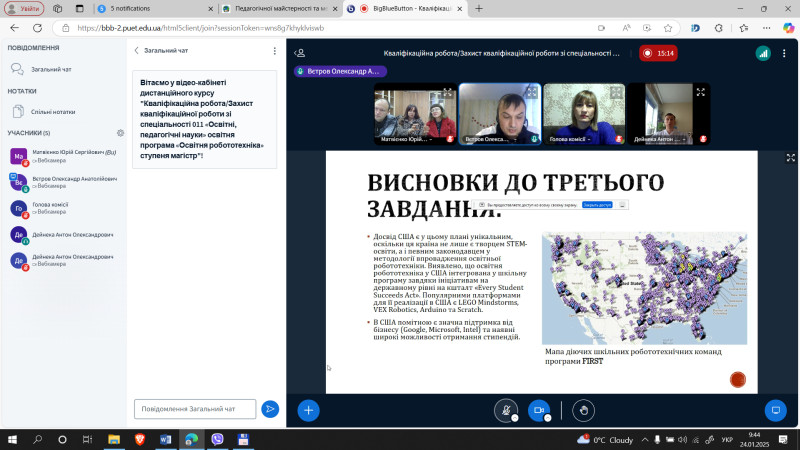This screenshot has width=800, height=450.
Task: Open Viber from the Windows taskbar
Action: [x=218, y=439]
